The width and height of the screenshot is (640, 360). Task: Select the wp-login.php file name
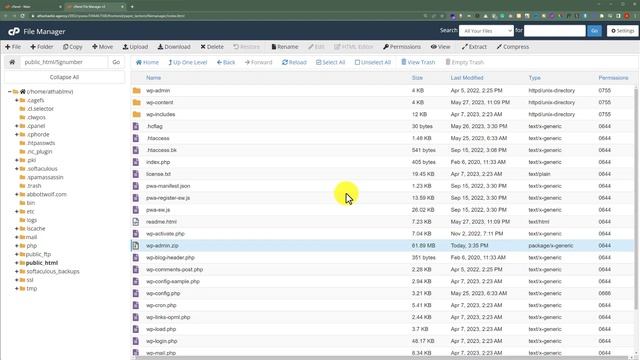pyautogui.click(x=162, y=341)
